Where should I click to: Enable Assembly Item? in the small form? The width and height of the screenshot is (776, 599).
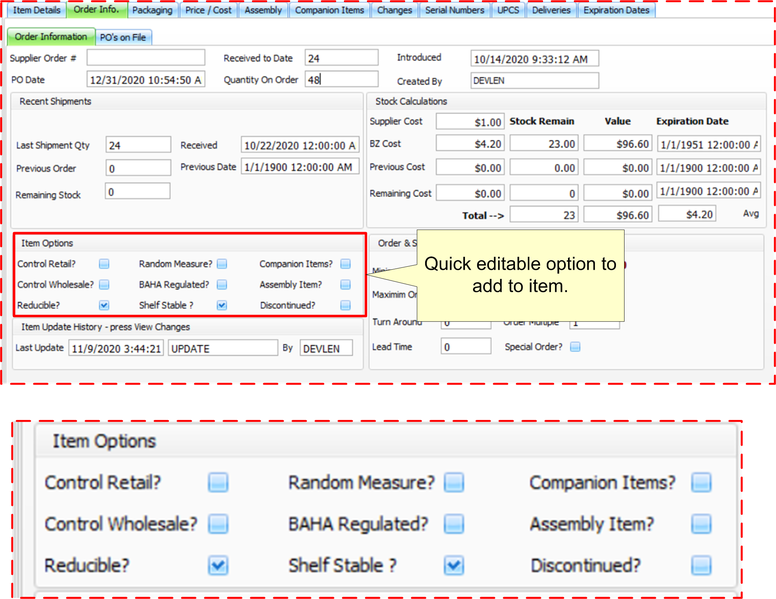click(x=345, y=285)
